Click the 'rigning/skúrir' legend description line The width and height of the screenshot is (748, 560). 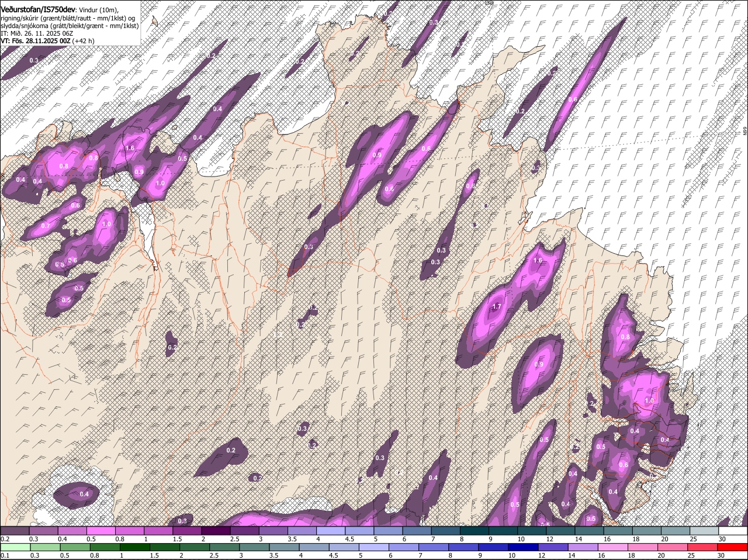[x=68, y=18]
